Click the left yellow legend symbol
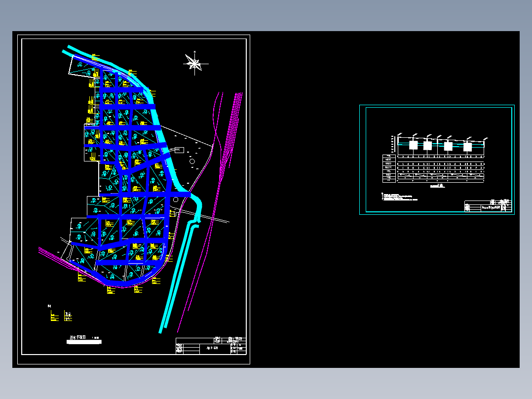The image size is (532, 399). 54,316
